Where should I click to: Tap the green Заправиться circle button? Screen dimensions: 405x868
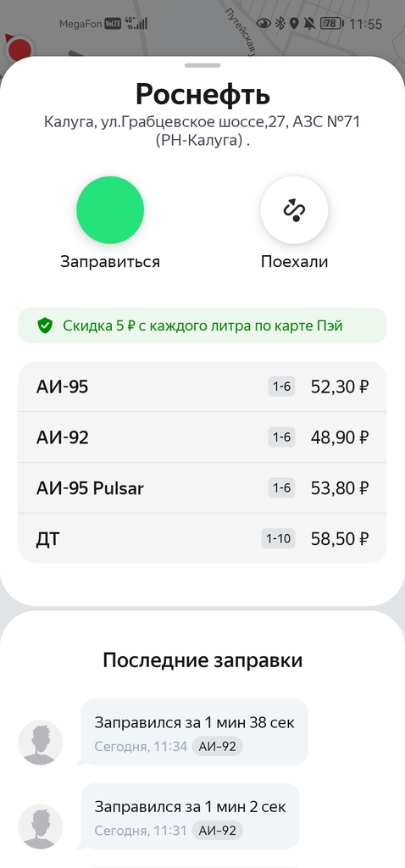[x=110, y=210]
